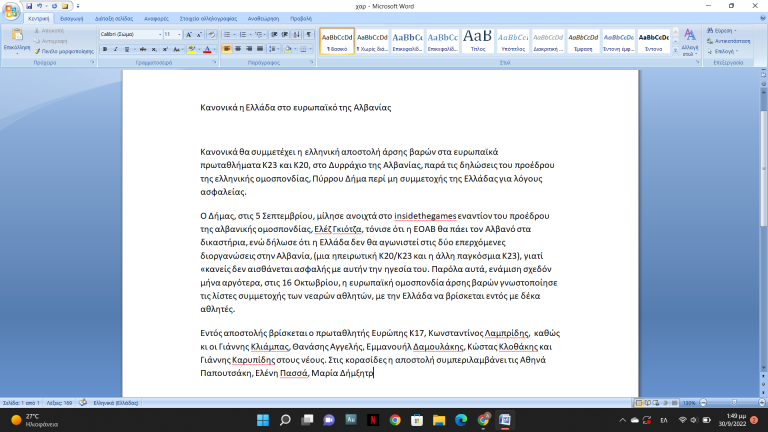The width and height of the screenshot is (768, 432).
Task: Toggle italic formatting
Action: 114,48
